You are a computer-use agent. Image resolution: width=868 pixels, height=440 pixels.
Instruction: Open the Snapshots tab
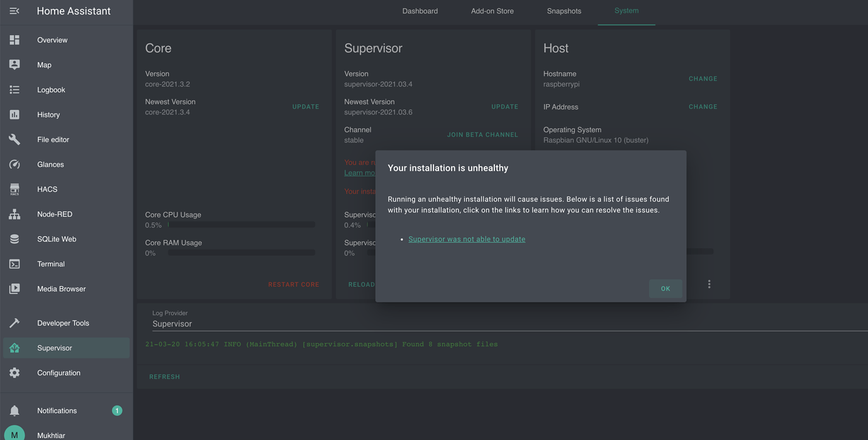tap(564, 11)
